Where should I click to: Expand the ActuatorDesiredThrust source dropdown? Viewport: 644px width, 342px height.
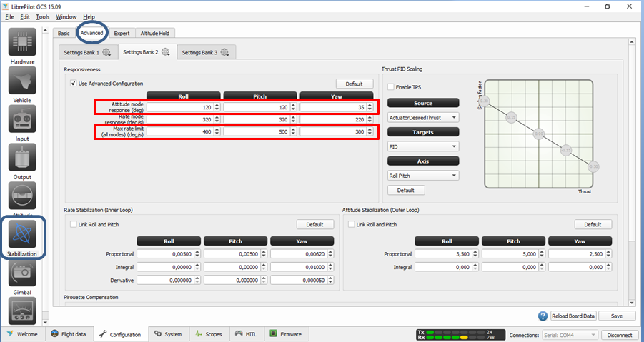tap(422, 117)
